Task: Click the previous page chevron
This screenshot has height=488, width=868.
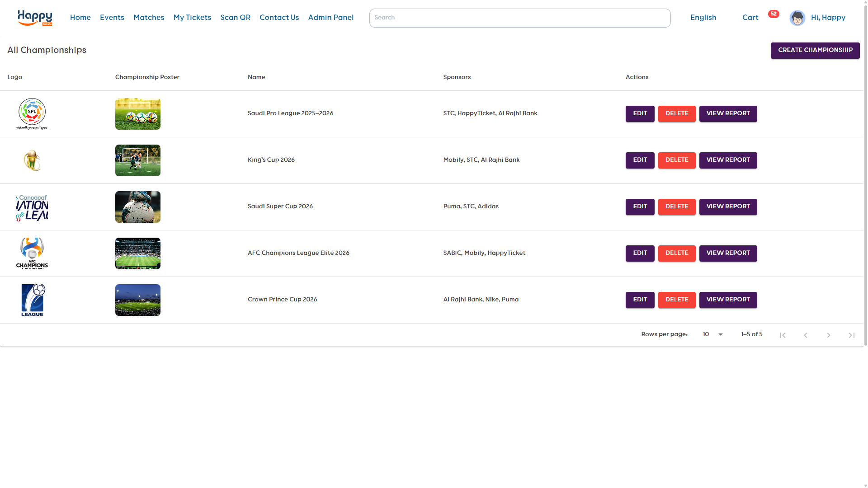Action: [x=806, y=335]
